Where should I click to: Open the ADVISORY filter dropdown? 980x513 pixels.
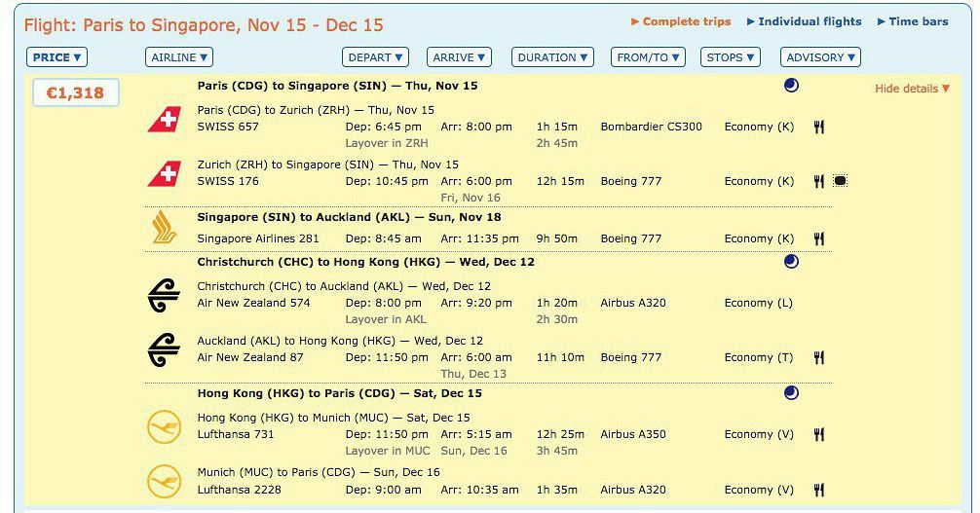pyautogui.click(x=820, y=57)
